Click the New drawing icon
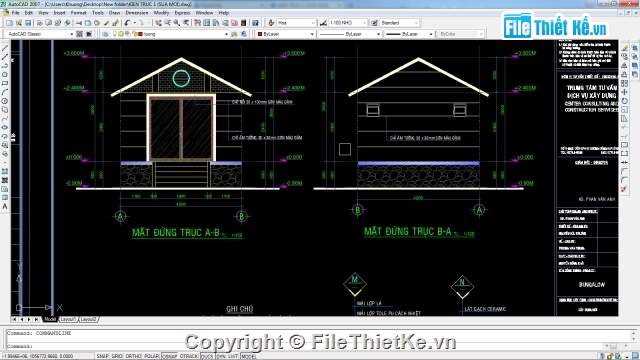The image size is (640, 360). (x=9, y=23)
